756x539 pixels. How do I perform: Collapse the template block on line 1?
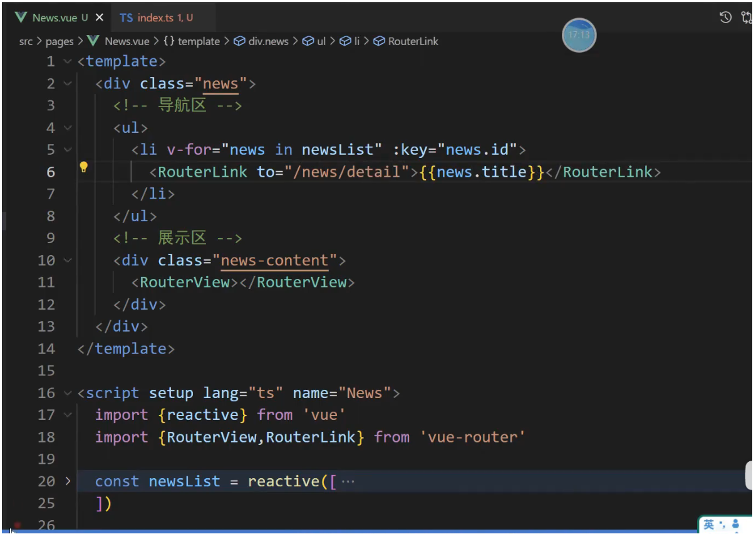pyautogui.click(x=68, y=61)
